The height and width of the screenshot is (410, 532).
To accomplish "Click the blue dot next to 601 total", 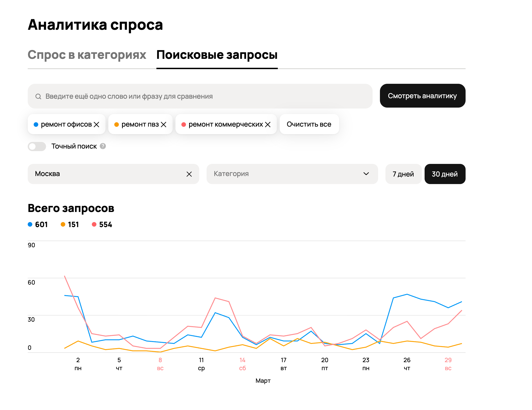I will point(30,225).
